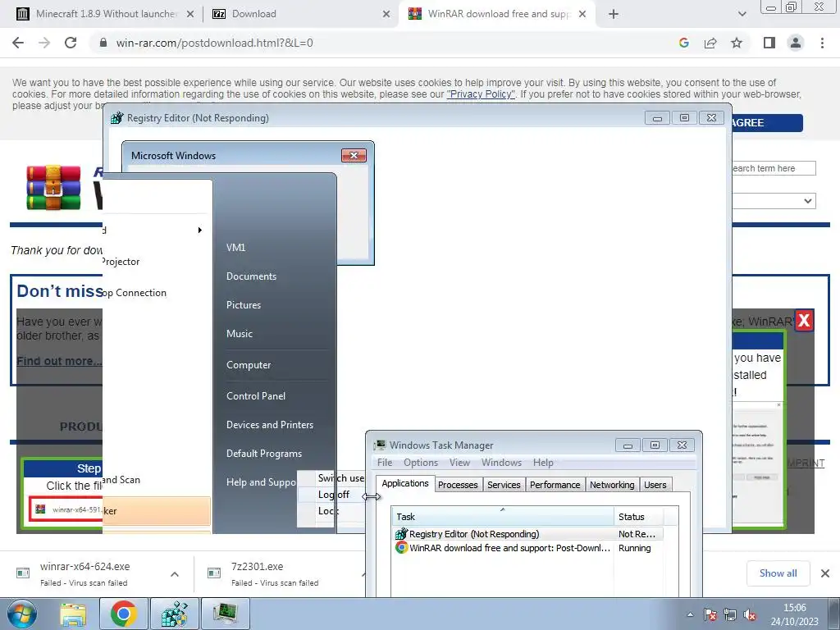Click the WinRAR books logo
The image size is (840, 630).
(53, 188)
